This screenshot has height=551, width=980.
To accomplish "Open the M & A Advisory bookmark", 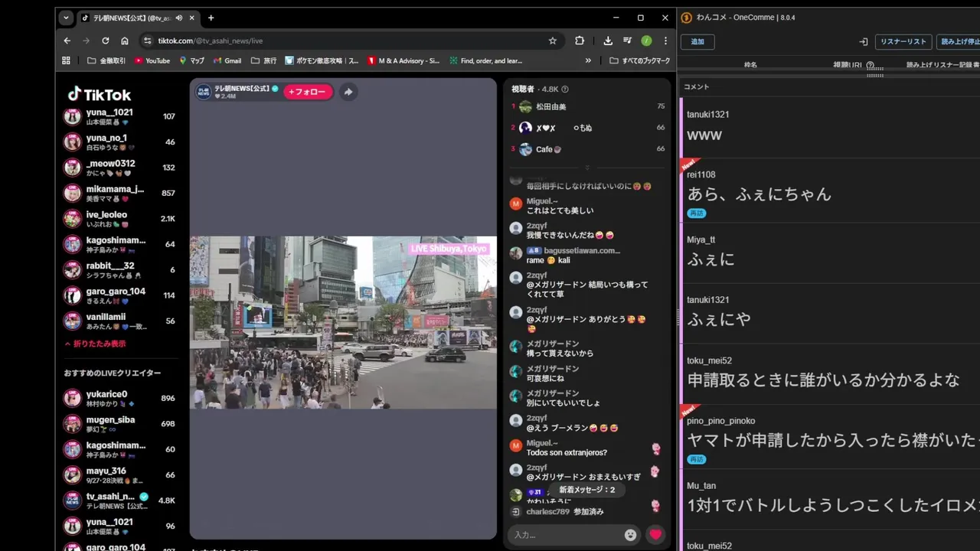I will 403,60.
